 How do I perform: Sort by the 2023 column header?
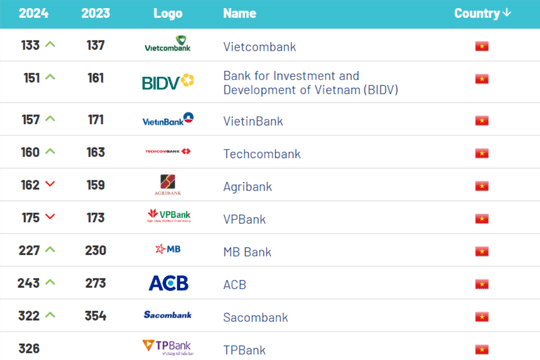[95, 13]
